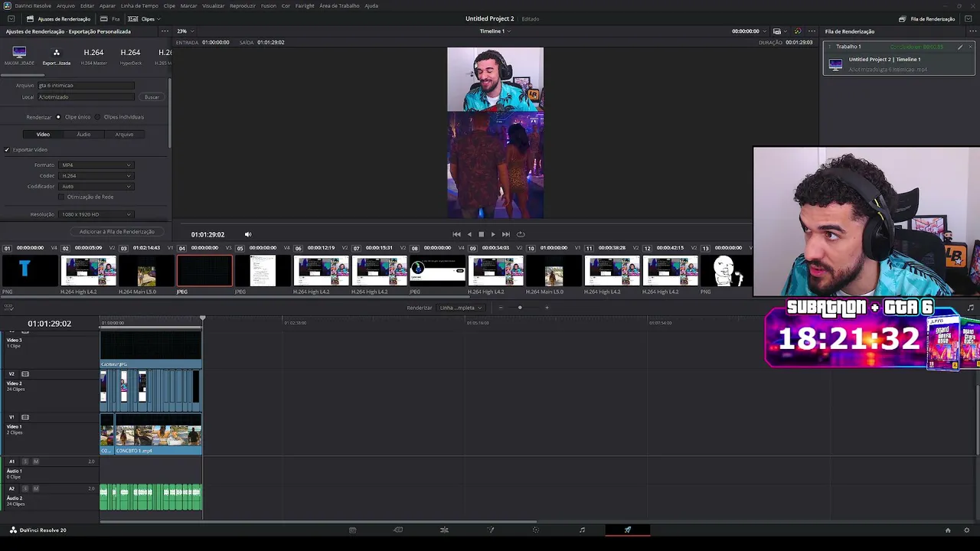Switch to the Fairlight music-note page icon
The height and width of the screenshot is (551, 980).
tap(582, 530)
